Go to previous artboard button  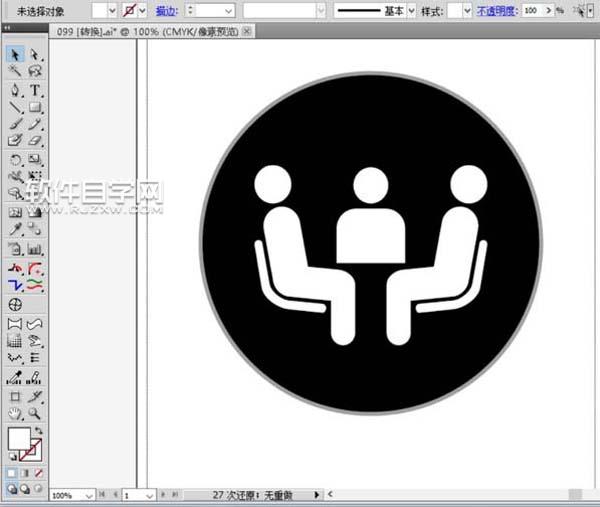point(115,494)
